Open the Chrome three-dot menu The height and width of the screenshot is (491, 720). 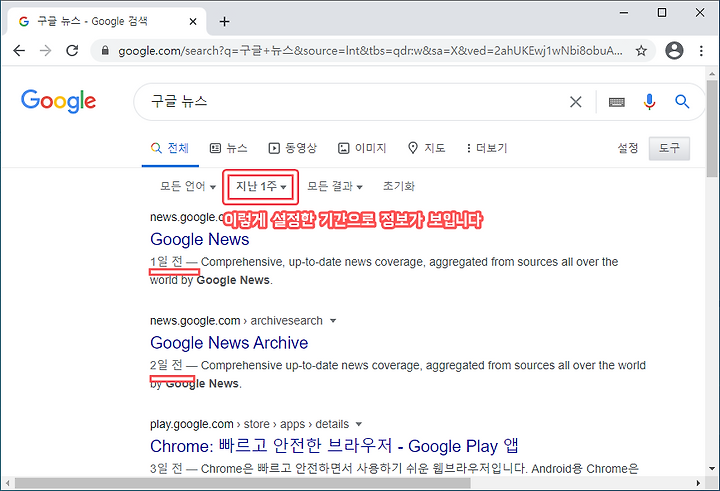[x=701, y=51]
